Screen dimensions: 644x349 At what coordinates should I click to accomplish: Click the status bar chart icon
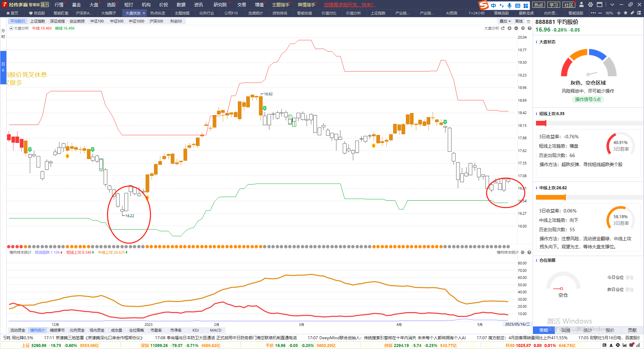click(625, 345)
